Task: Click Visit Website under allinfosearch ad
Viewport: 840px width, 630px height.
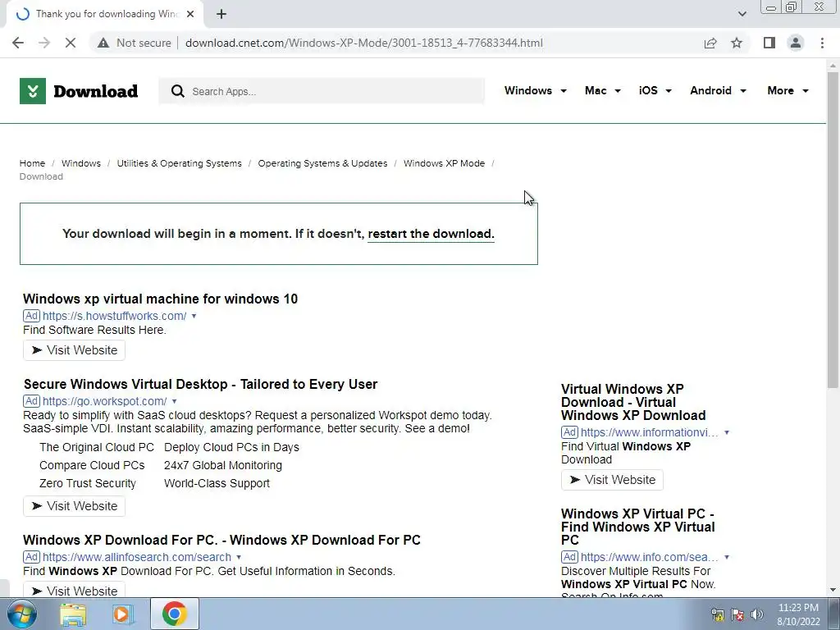Action: 74,590
